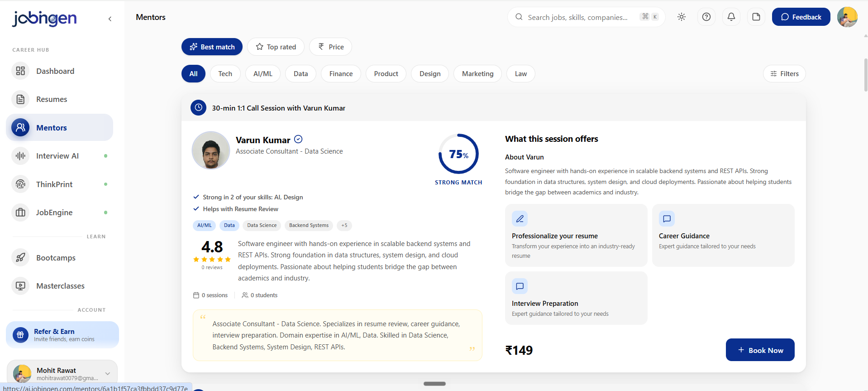
Task: Click the page vertical scrollbar
Action: click(x=866, y=75)
